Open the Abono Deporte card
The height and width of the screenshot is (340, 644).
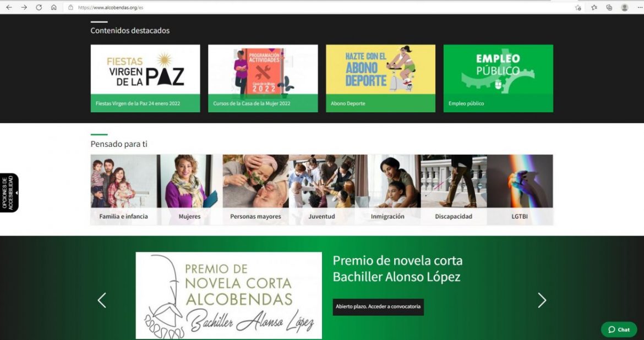pyautogui.click(x=380, y=79)
